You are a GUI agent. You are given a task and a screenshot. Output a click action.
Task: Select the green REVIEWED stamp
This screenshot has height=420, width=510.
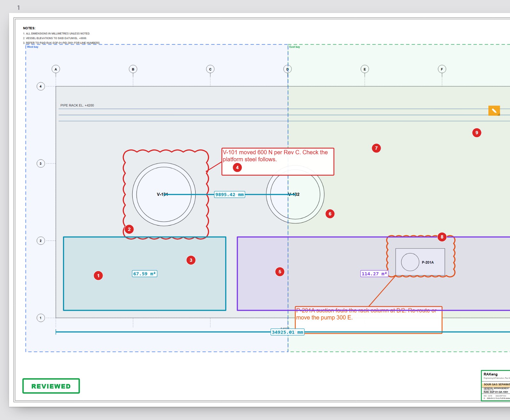pos(51,386)
